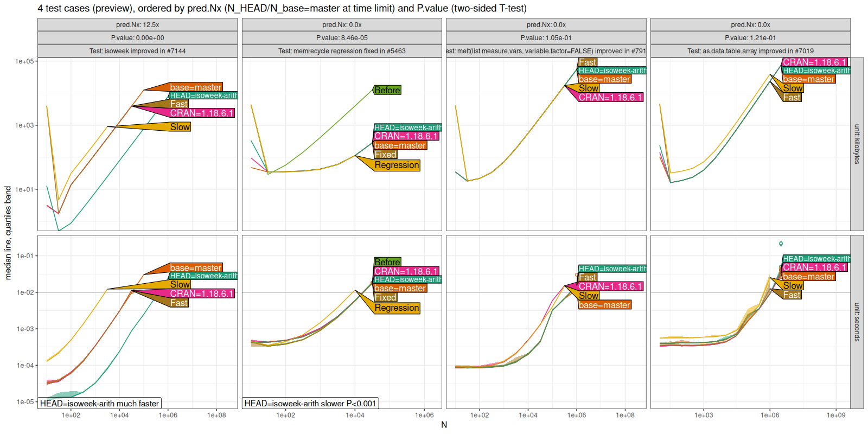Click the melt(list measure.vars...) test header
868x434 pixels.
[x=546, y=51]
